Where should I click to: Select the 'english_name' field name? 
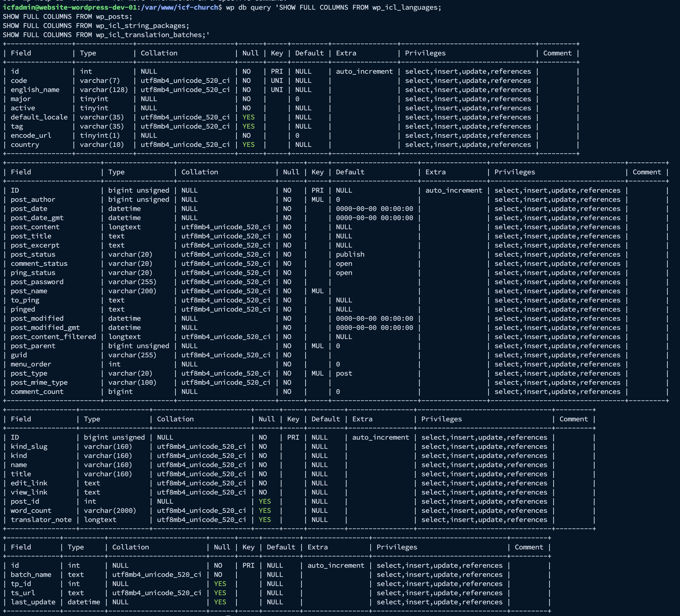[x=35, y=90]
